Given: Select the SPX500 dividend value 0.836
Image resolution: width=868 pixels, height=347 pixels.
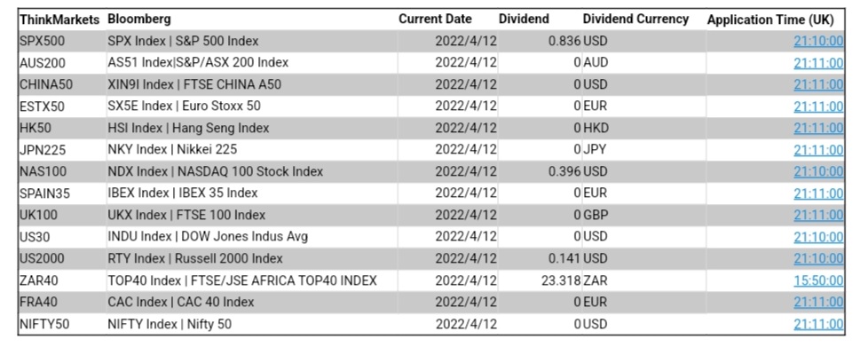Looking at the screenshot, I should [x=564, y=42].
